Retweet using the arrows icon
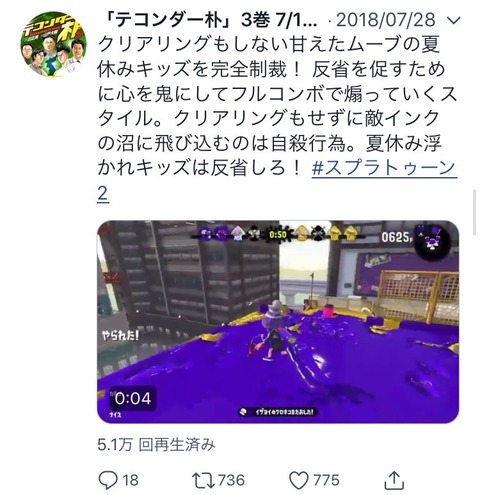 (x=203, y=480)
